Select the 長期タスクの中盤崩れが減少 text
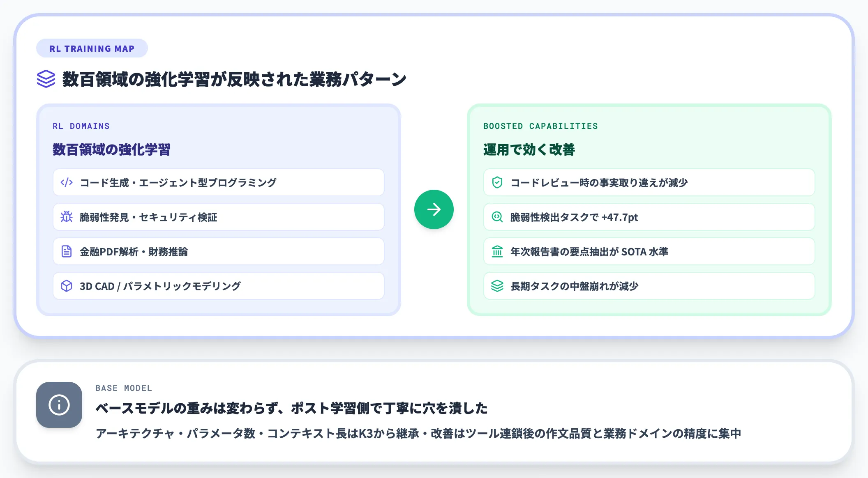 (x=574, y=286)
